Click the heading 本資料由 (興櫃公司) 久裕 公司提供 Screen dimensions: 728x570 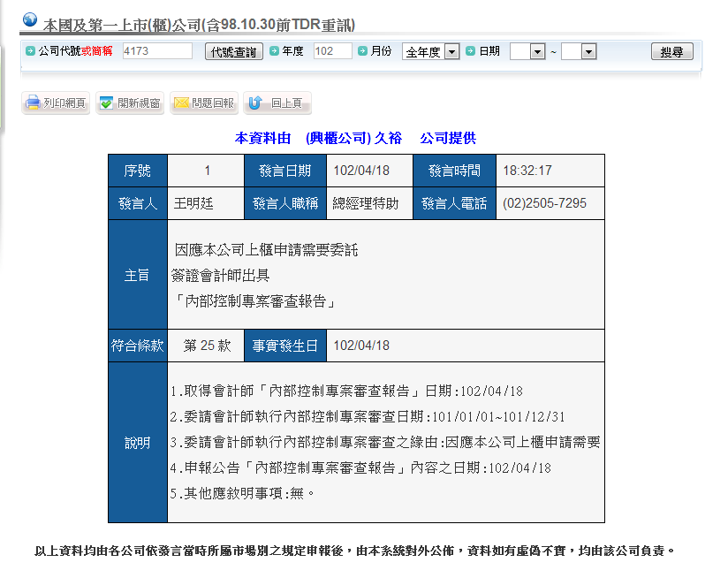pos(356,138)
